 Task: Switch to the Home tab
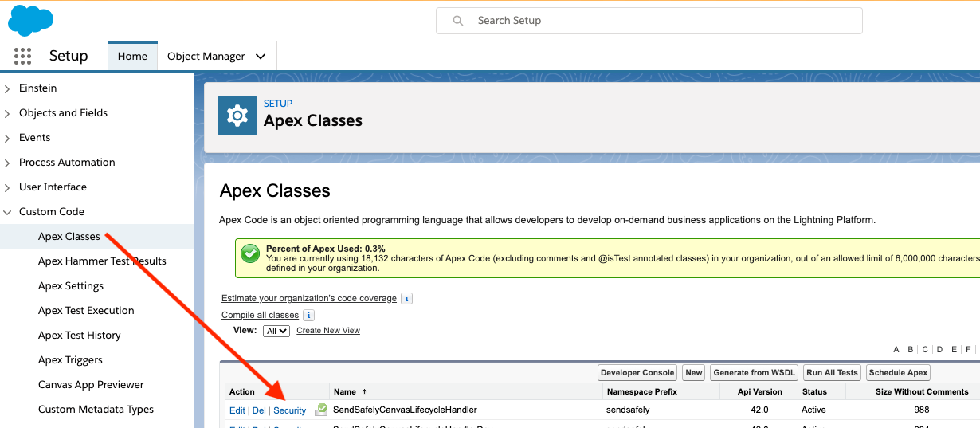pos(132,56)
